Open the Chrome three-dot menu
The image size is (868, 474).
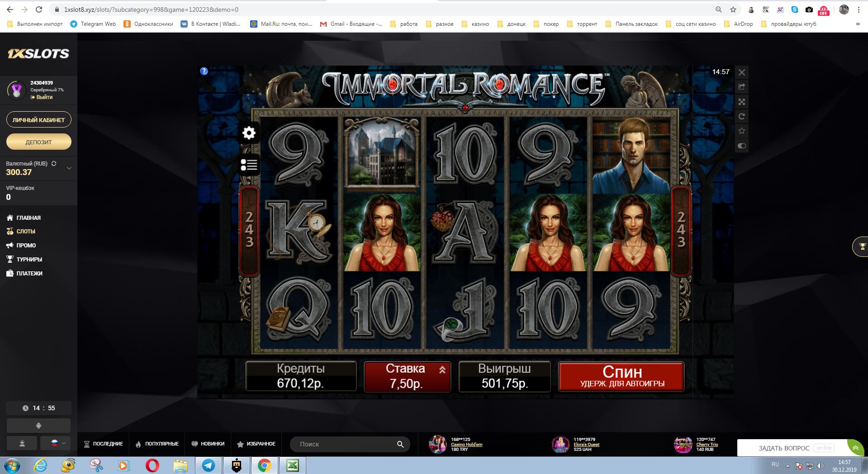click(x=859, y=9)
